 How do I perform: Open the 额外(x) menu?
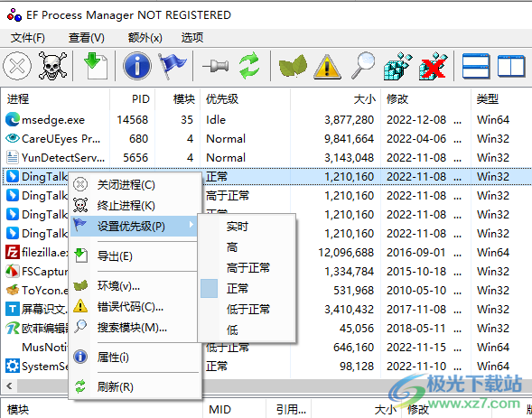pyautogui.click(x=145, y=37)
